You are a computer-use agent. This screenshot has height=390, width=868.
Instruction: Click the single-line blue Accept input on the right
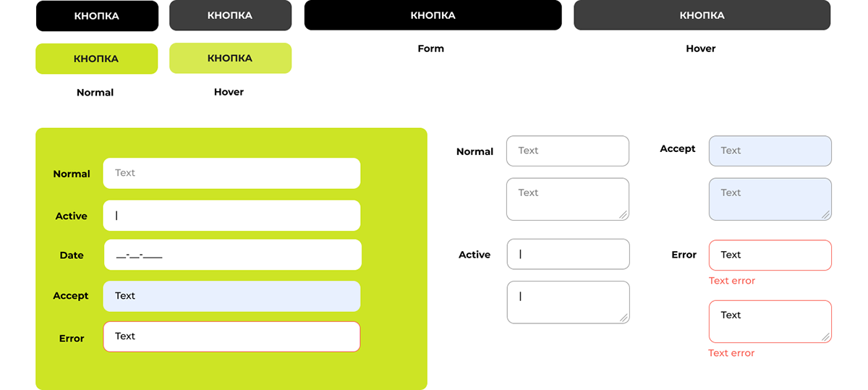(x=770, y=151)
